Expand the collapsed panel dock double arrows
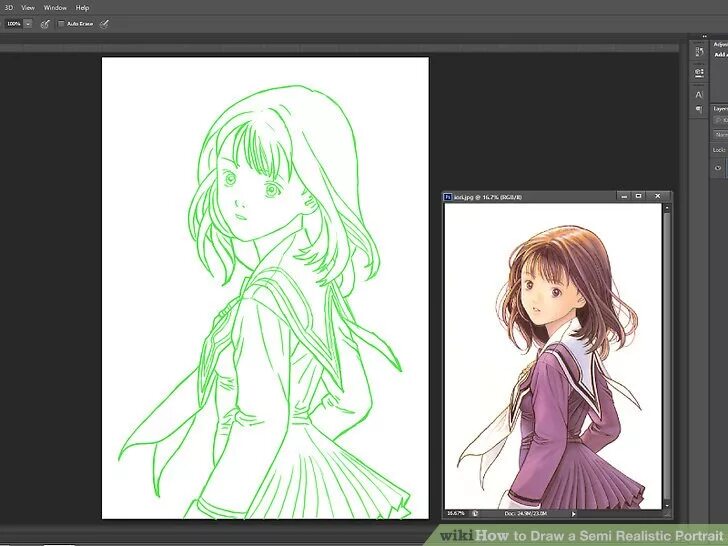 point(704,36)
